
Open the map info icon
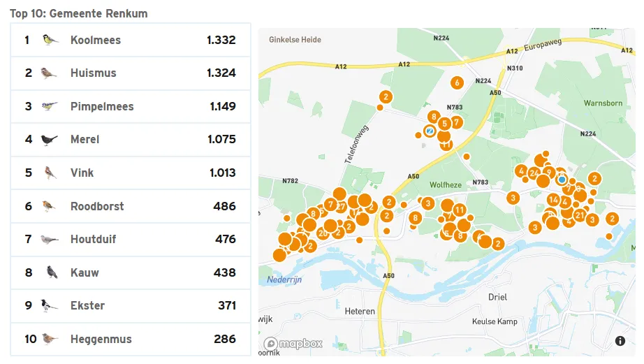pos(620,340)
